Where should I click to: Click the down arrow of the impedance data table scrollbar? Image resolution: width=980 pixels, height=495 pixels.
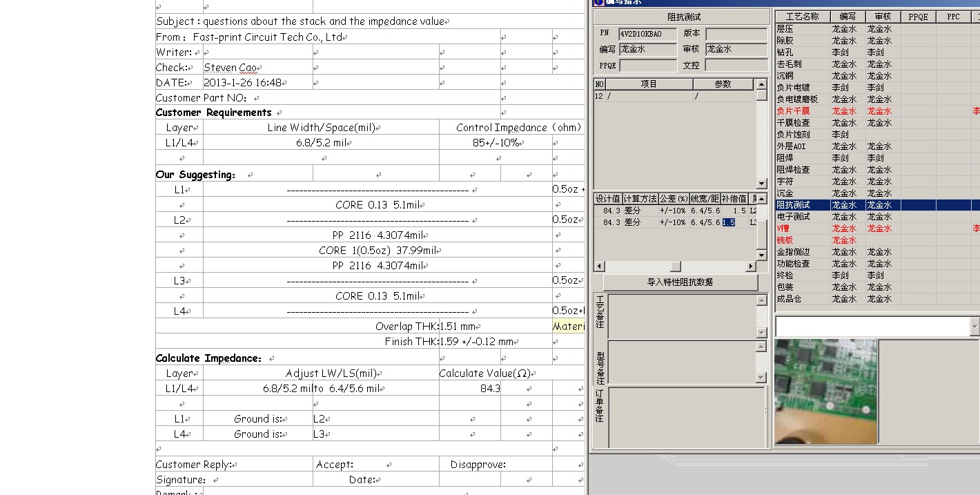(762, 255)
